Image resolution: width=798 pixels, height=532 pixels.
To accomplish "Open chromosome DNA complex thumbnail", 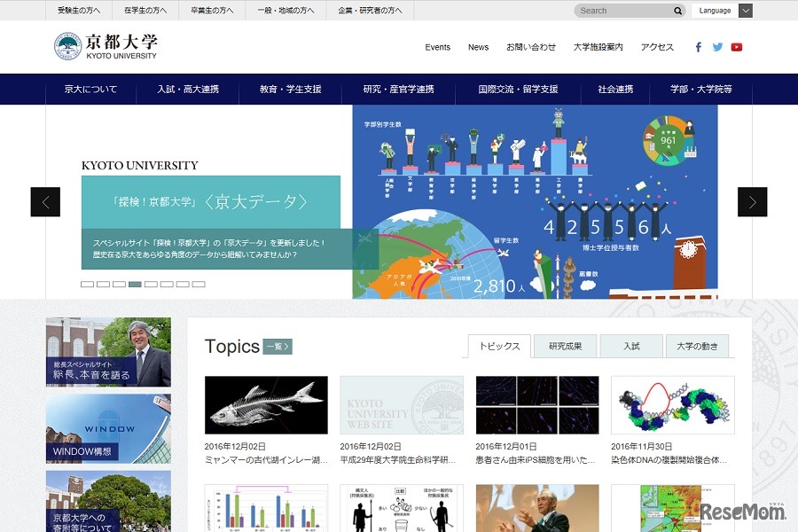I will [673, 405].
